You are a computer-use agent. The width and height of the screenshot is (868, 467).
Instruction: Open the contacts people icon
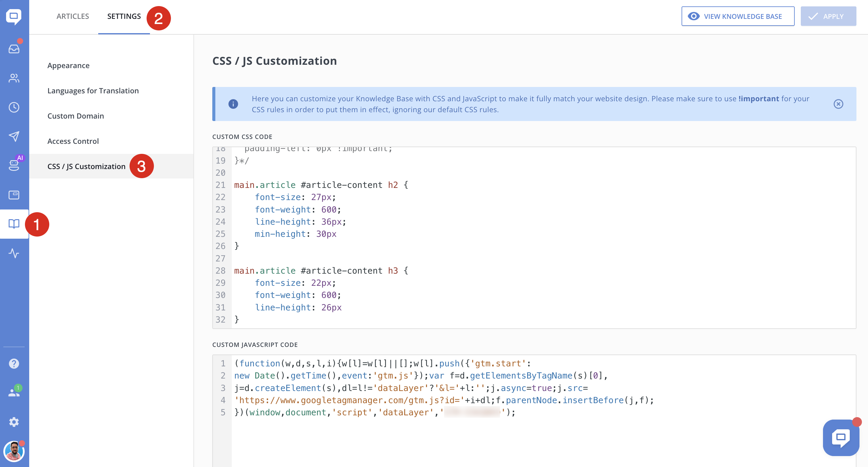[x=14, y=78]
